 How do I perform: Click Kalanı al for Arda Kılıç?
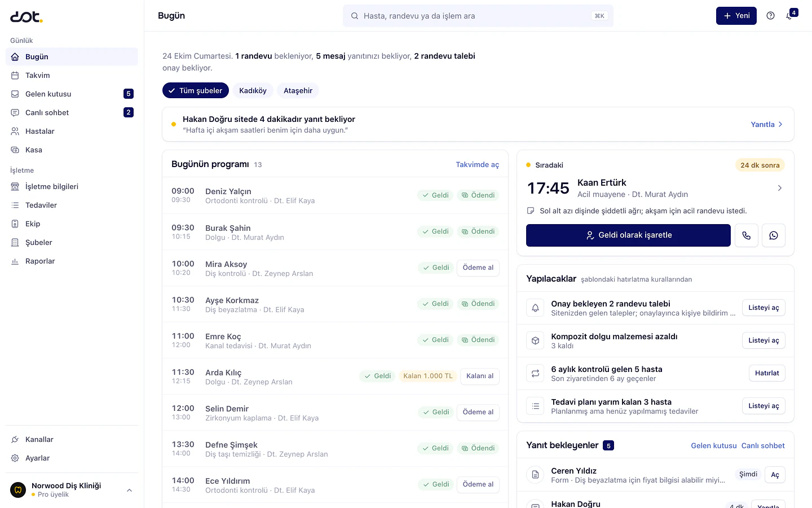[480, 376]
